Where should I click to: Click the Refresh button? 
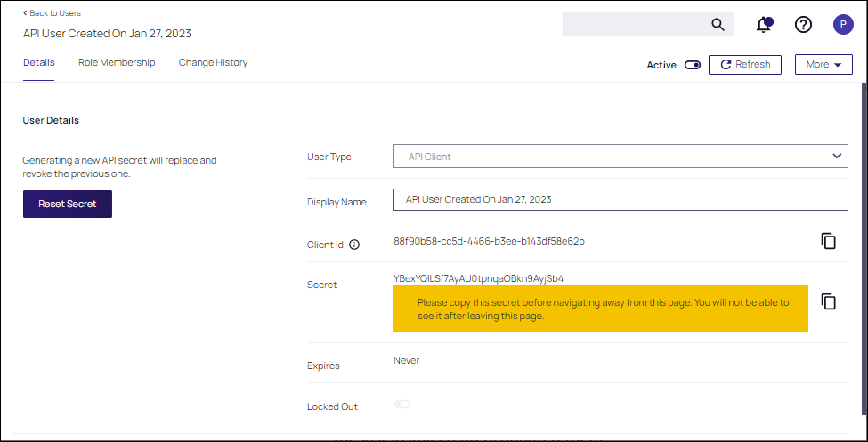[744, 65]
